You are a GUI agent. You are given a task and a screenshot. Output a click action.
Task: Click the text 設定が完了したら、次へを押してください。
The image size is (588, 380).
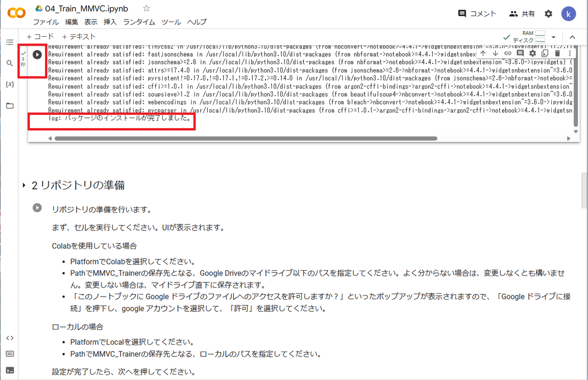(123, 371)
